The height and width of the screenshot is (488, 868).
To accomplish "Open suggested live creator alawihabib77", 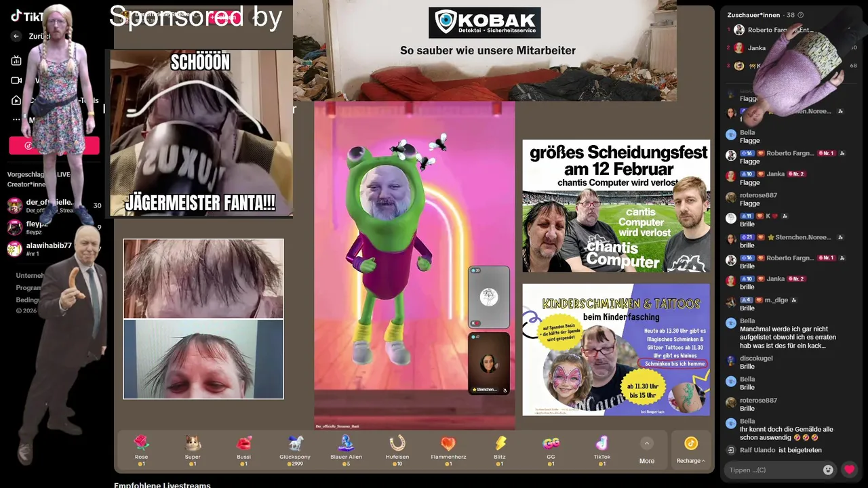I will click(x=53, y=249).
